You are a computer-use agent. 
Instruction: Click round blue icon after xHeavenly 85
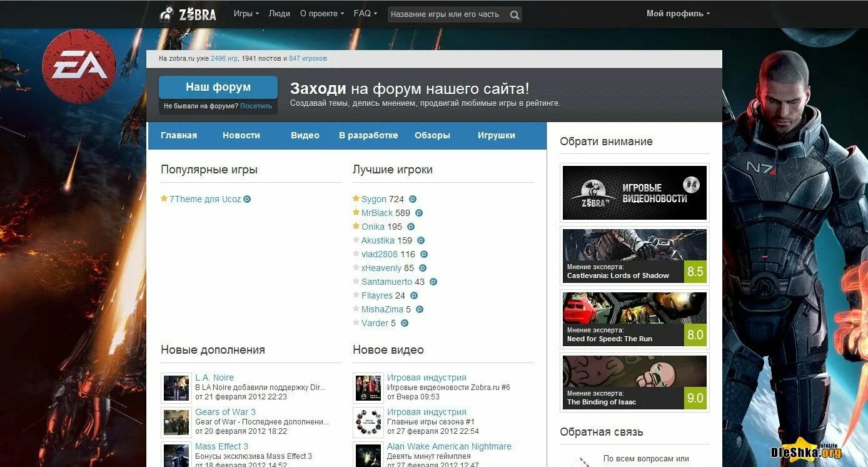tap(423, 268)
